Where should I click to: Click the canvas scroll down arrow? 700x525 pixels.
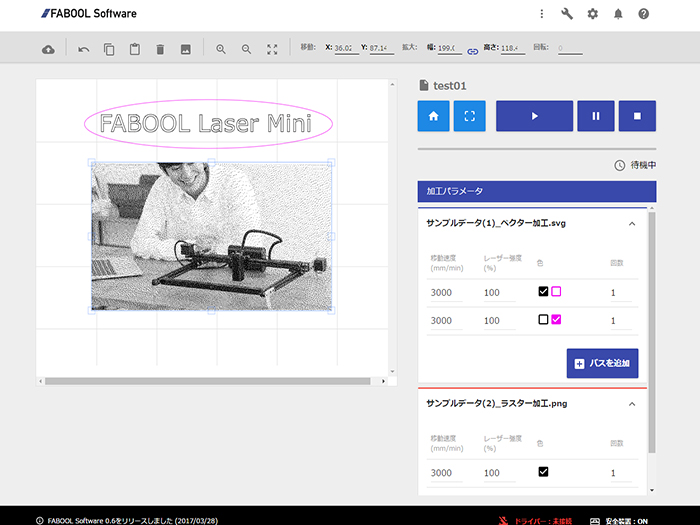[392, 371]
